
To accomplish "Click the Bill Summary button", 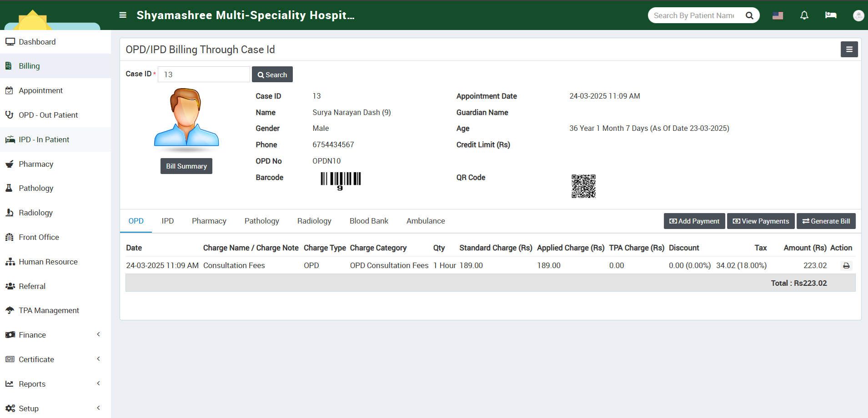I will [x=186, y=166].
